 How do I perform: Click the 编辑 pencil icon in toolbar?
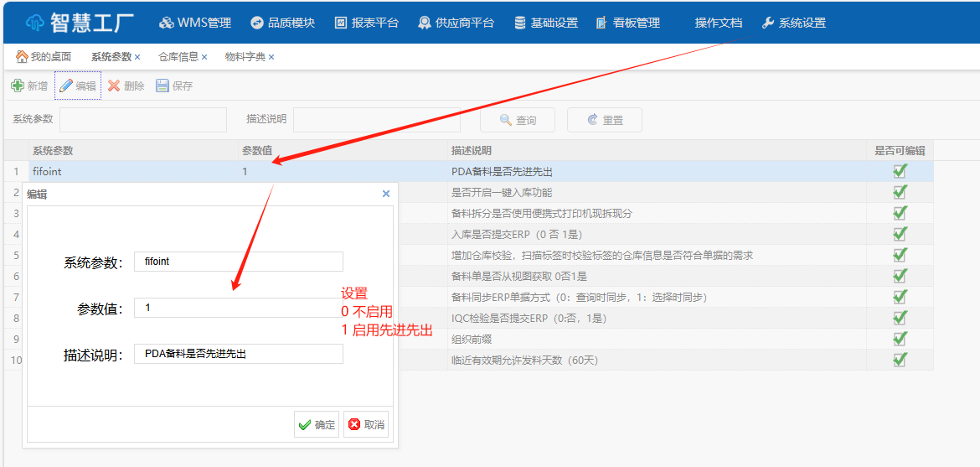point(66,86)
